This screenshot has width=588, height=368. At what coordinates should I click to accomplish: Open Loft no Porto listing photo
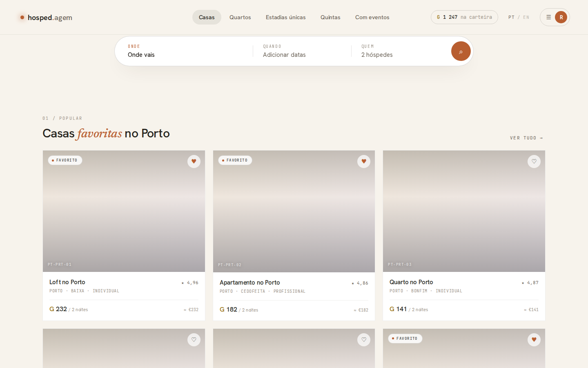tap(124, 211)
